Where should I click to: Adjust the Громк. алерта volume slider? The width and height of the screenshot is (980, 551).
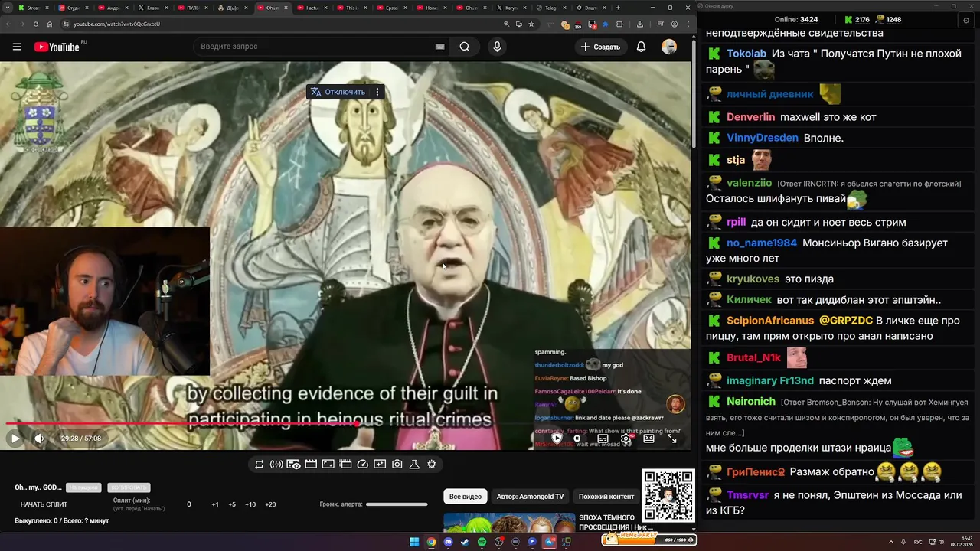(x=397, y=504)
